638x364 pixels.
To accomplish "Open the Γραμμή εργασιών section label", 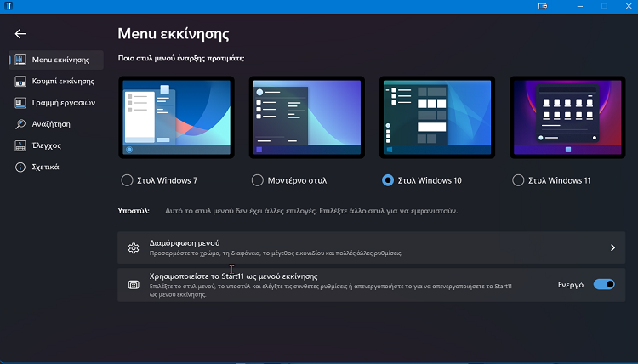I will [64, 103].
